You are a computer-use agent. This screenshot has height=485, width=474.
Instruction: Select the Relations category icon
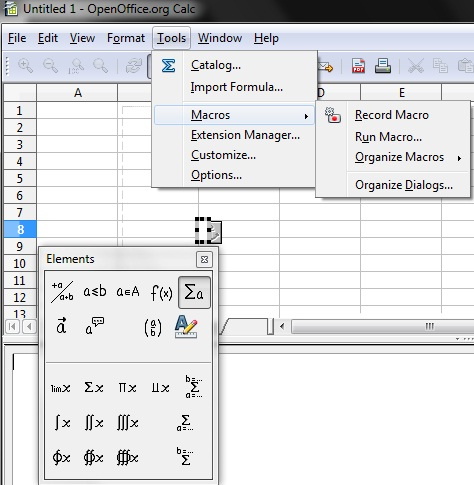pyautogui.click(x=95, y=292)
